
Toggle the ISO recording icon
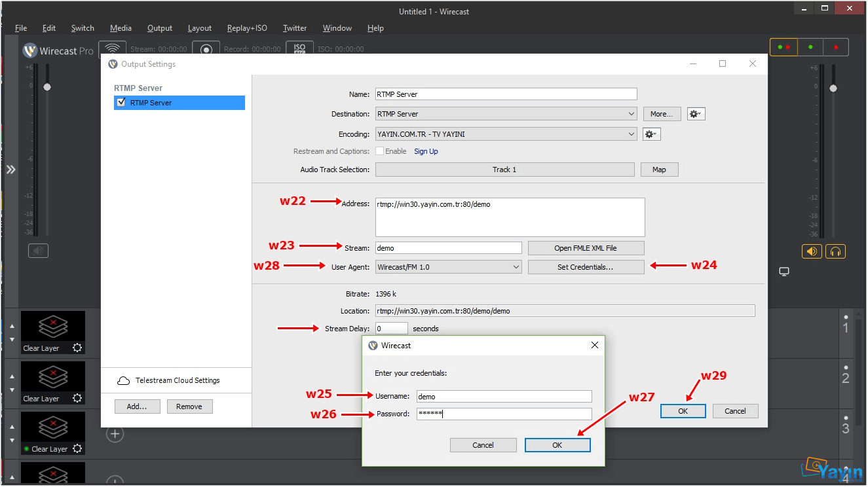pyautogui.click(x=299, y=49)
